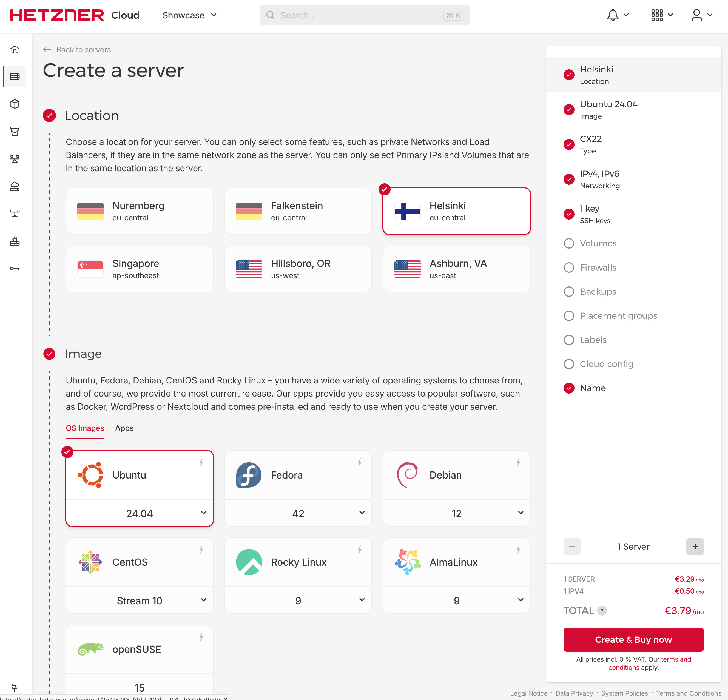The image size is (728, 700).
Task: Switch to OS Images tab
Action: tap(85, 428)
